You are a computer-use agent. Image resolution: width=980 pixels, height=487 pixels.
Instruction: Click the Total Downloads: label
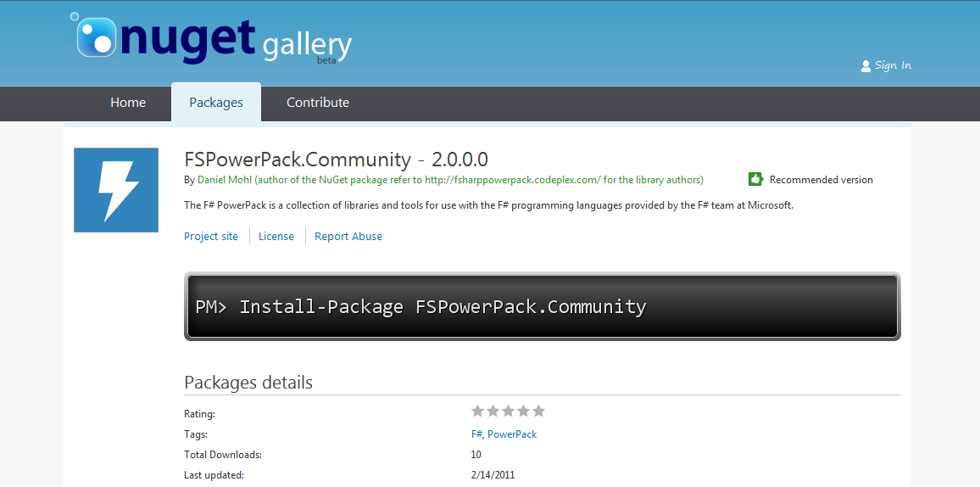click(222, 455)
